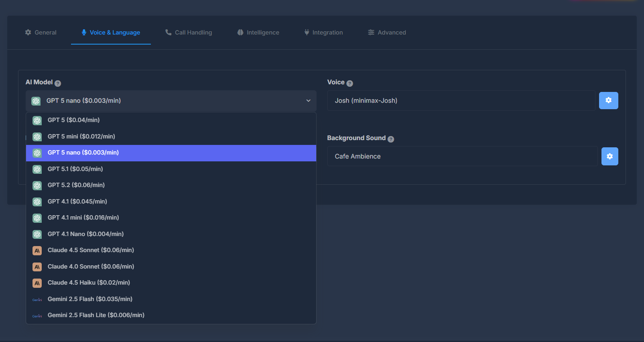Viewport: 644px width, 342px height.
Task: Pick GPT 5.1 ($0.05/min) model
Action: tap(171, 169)
